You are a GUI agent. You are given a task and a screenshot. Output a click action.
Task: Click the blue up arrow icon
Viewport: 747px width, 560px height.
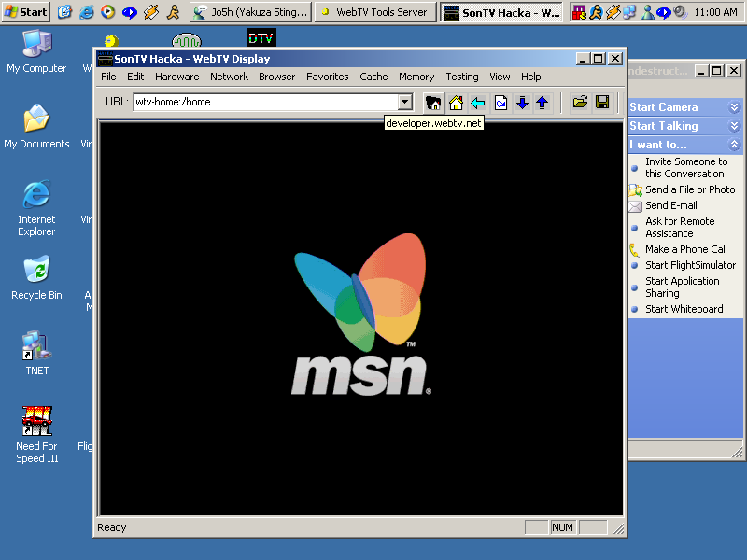click(542, 103)
